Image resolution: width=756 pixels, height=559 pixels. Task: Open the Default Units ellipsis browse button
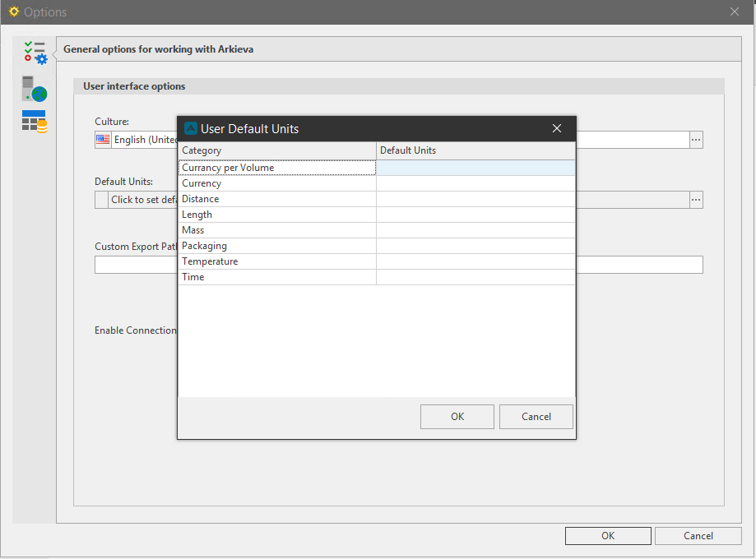[x=696, y=200]
